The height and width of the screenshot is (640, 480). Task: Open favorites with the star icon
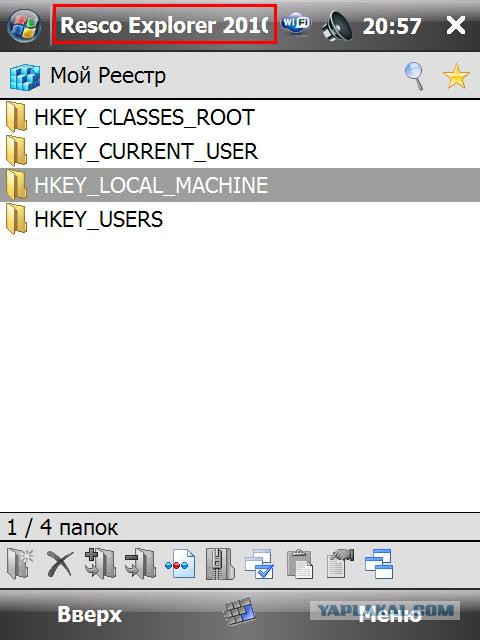pos(456,76)
